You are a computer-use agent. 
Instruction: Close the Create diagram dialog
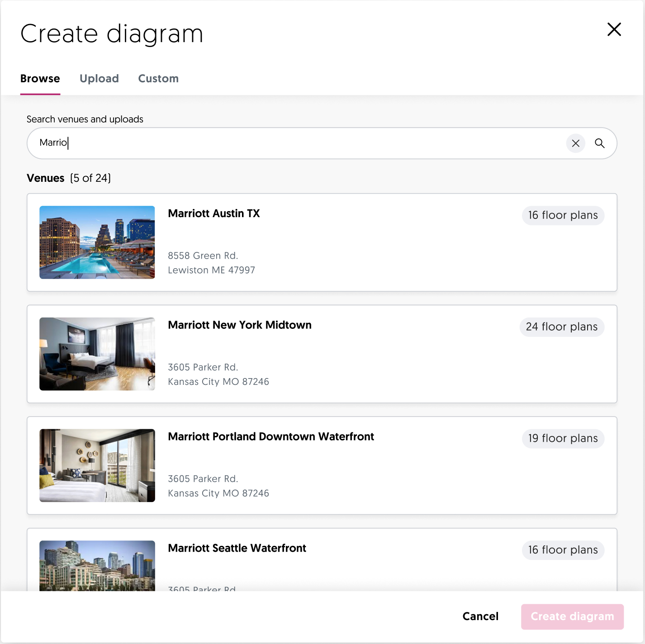(x=614, y=29)
